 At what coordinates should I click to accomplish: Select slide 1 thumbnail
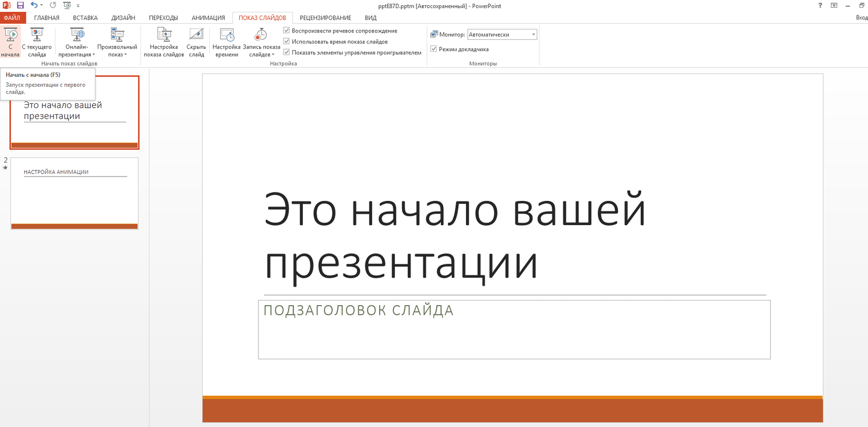click(x=74, y=113)
